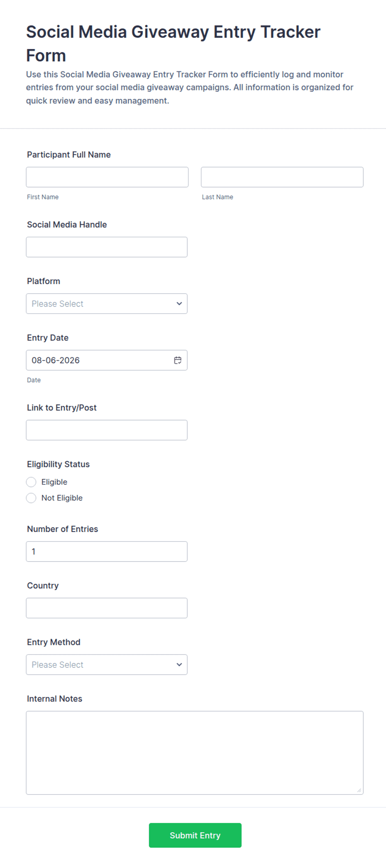Grab the Internal Notes resize handle

359,790
